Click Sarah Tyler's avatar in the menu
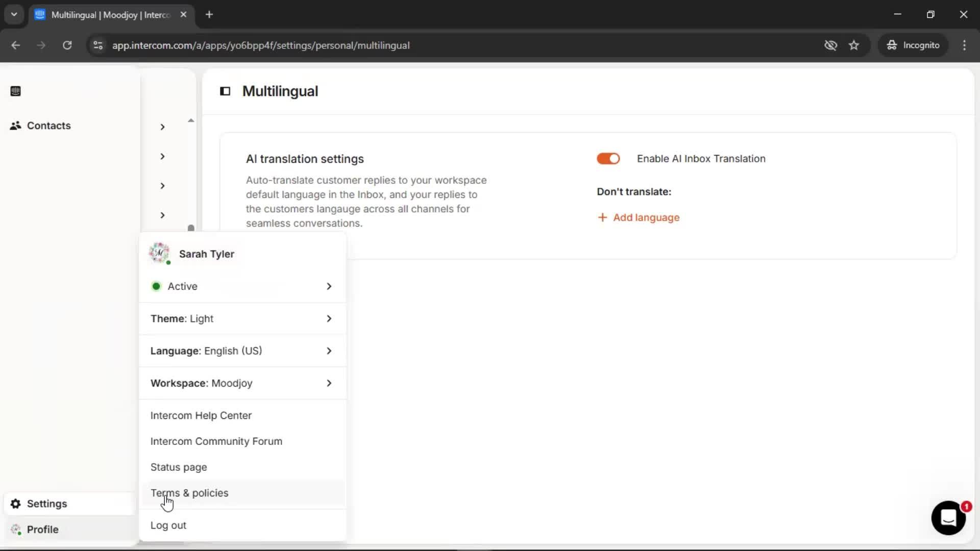This screenshot has width=980, height=551. (x=159, y=254)
